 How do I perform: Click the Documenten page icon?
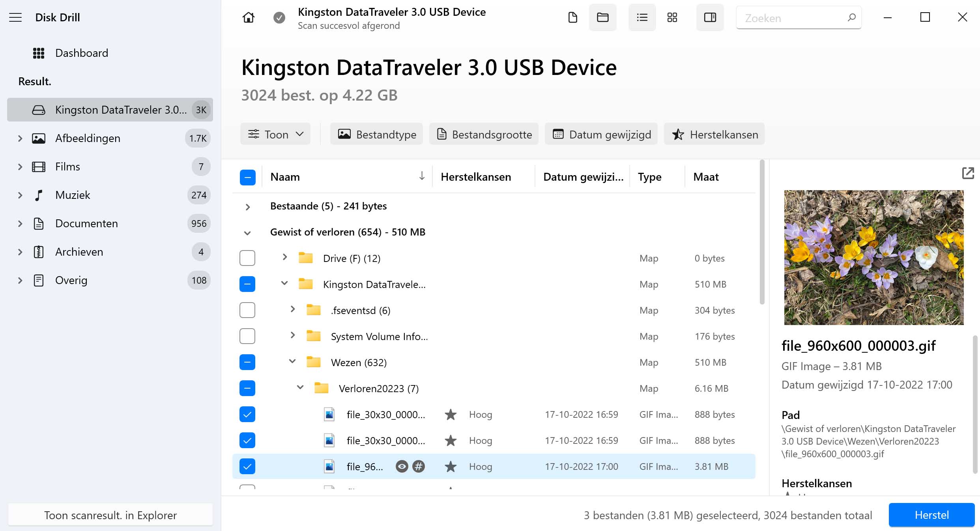(39, 223)
